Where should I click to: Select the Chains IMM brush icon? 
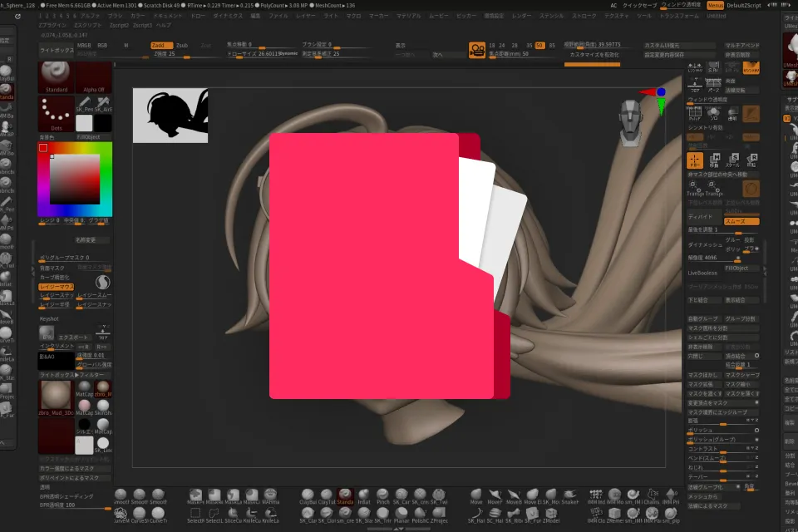pyautogui.click(x=652, y=496)
